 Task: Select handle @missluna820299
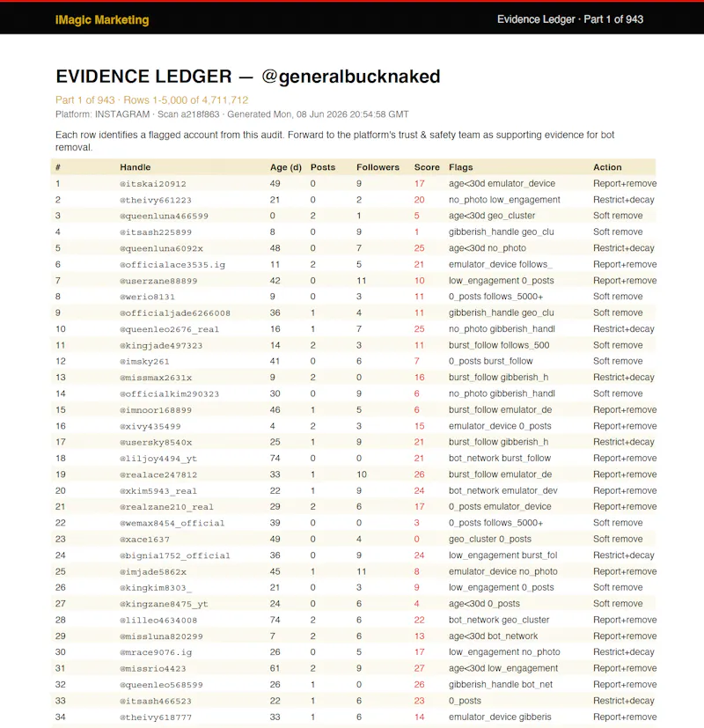(x=161, y=636)
